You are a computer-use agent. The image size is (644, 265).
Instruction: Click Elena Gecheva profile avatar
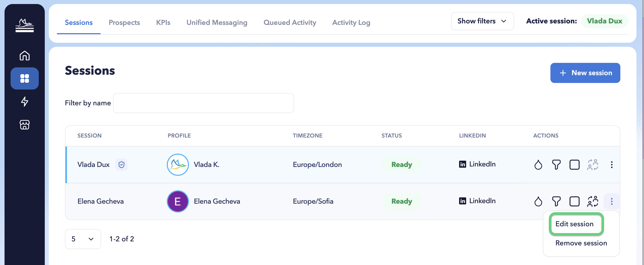coord(178,201)
